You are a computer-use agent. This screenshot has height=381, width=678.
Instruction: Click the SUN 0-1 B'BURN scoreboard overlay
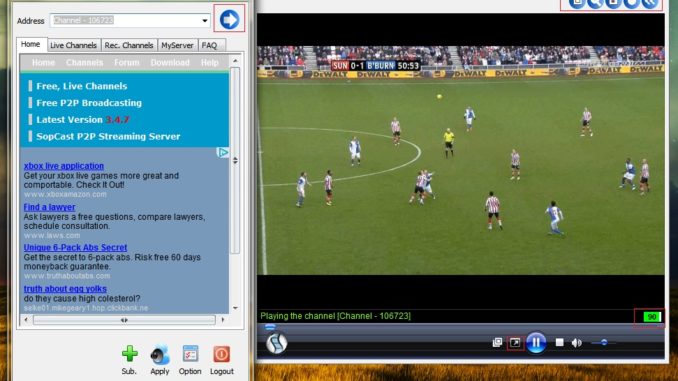click(x=376, y=66)
